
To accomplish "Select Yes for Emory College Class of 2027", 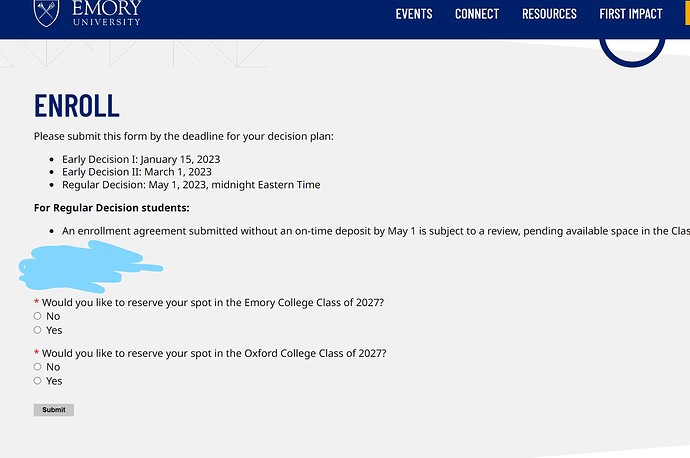I will coord(38,330).
